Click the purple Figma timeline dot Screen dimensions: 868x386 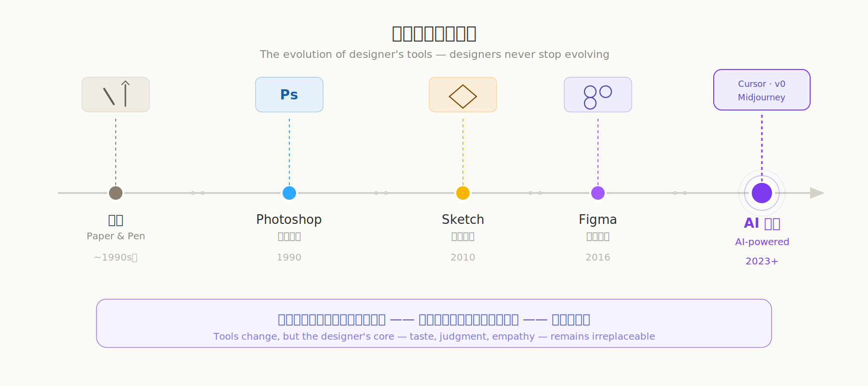pyautogui.click(x=598, y=193)
